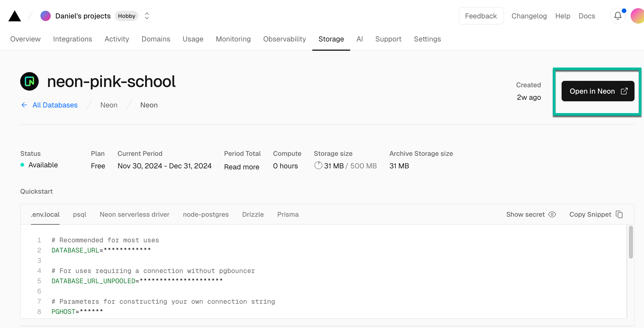Select the Neon serverless driver tab
The width and height of the screenshot is (644, 328).
click(x=134, y=214)
